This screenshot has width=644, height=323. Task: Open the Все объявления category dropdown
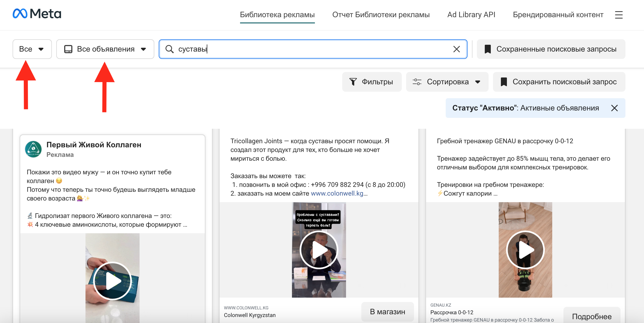[105, 49]
